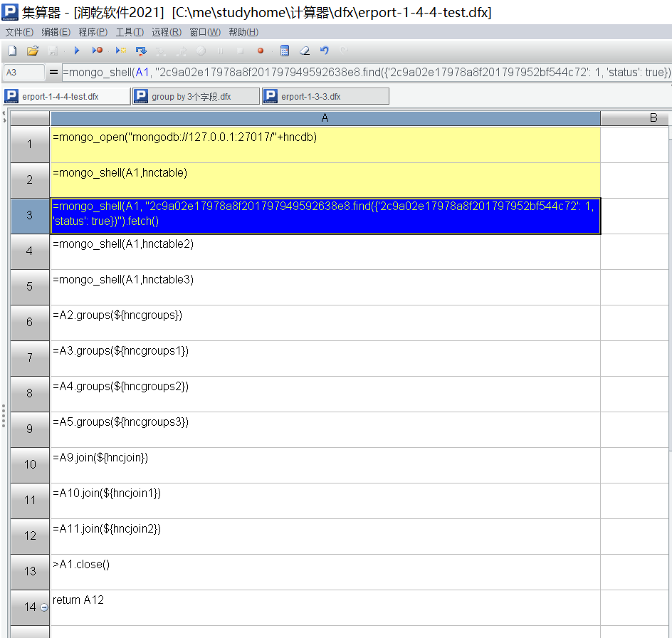The height and width of the screenshot is (638, 672).
Task: Select the row 13 header
Action: (x=30, y=572)
